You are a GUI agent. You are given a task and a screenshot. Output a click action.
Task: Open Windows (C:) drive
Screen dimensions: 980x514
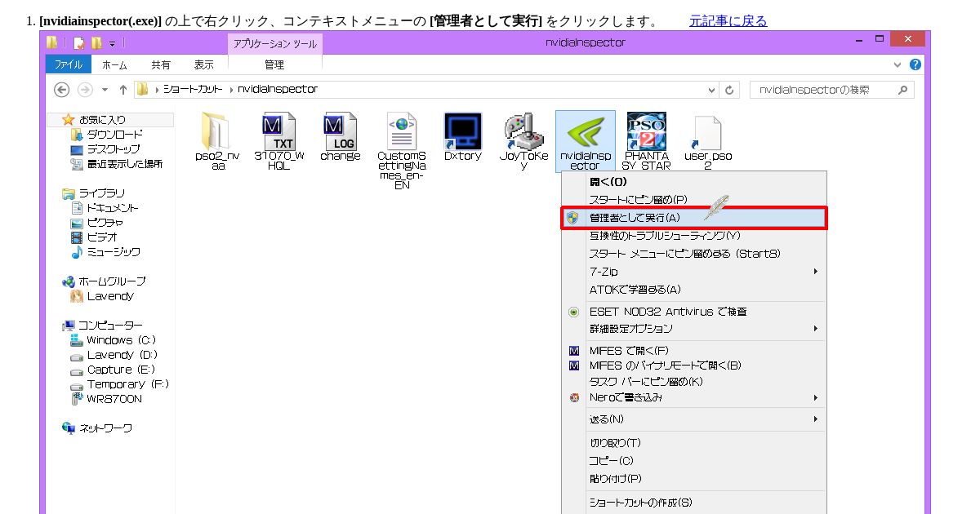point(121,340)
